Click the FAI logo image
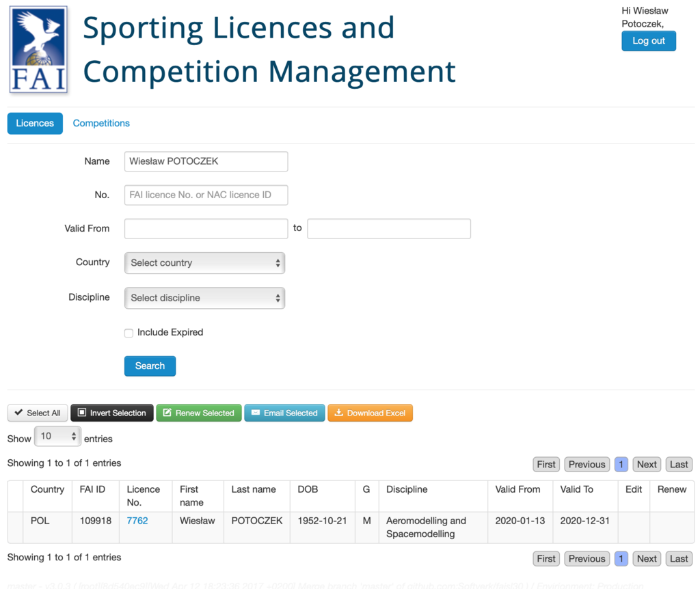Image resolution: width=700 pixels, height=589 pixels. tap(39, 49)
